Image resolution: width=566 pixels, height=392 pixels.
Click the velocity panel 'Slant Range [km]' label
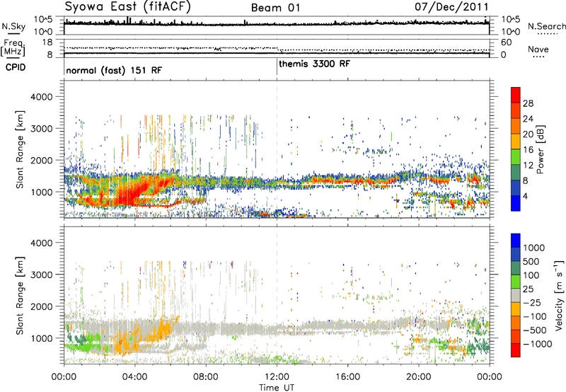20,295
